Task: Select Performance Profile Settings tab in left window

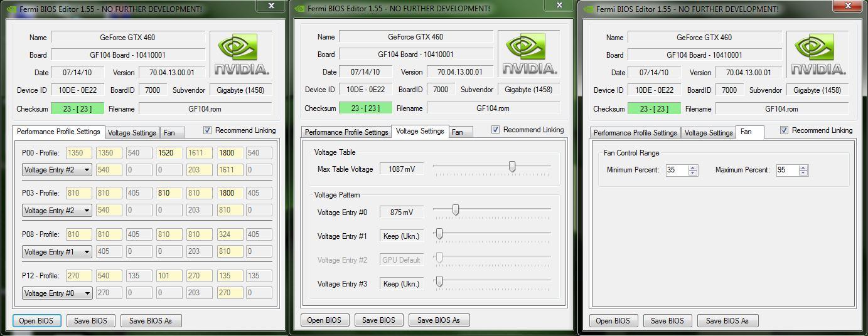Action: (x=58, y=132)
